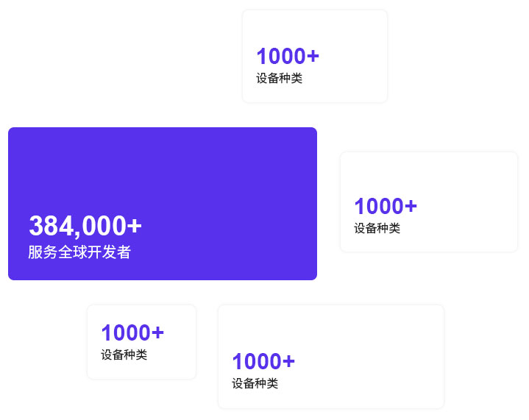Click 1000+ in the smallest white card
Screen dimensions: 529x420
[132, 333]
